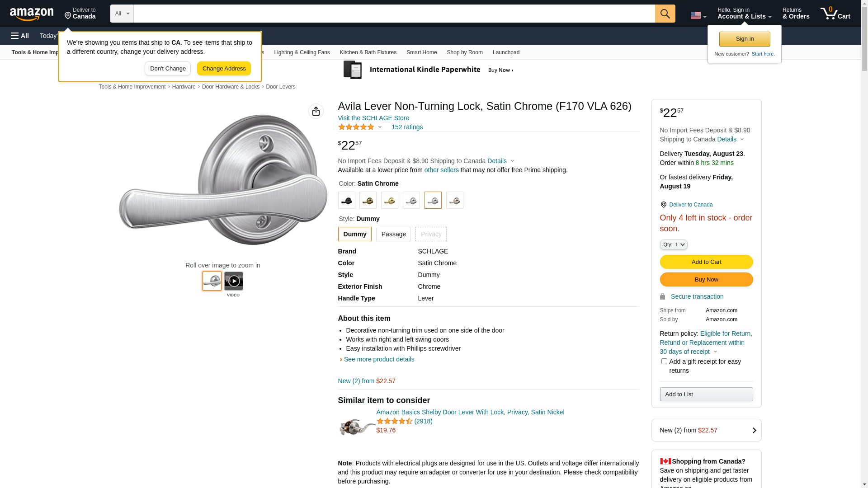Click the five-star rating icon
The image size is (868, 488).
click(x=356, y=127)
